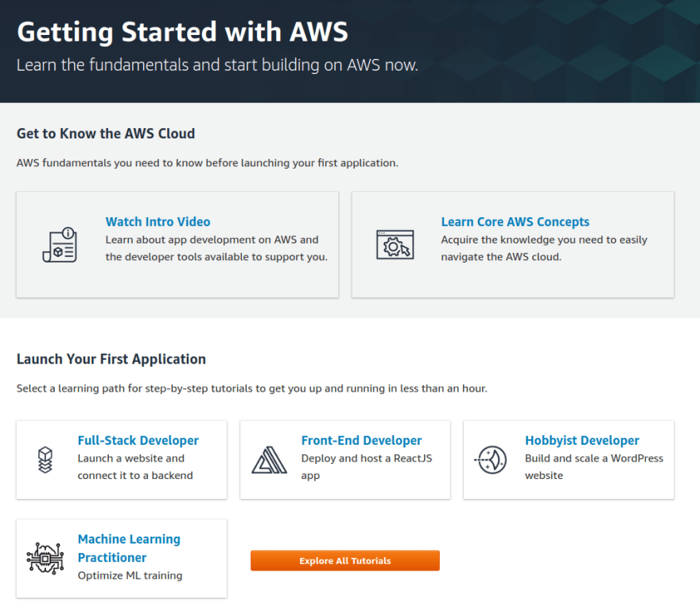This screenshot has width=700, height=612.
Task: Click the stacked cube Full-Stack Developer icon
Action: tap(45, 460)
